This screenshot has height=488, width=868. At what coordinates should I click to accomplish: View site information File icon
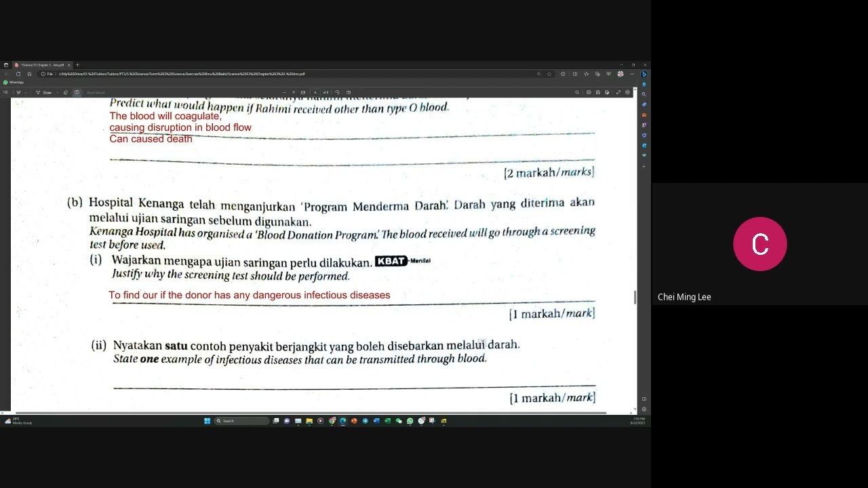(x=47, y=74)
